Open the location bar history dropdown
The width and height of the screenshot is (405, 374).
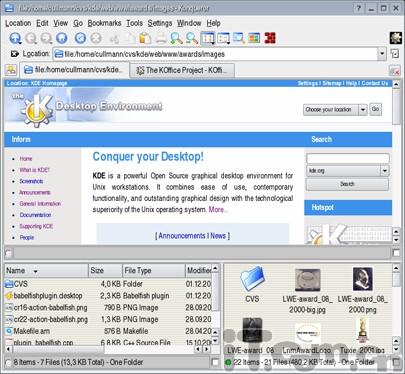tap(382, 54)
